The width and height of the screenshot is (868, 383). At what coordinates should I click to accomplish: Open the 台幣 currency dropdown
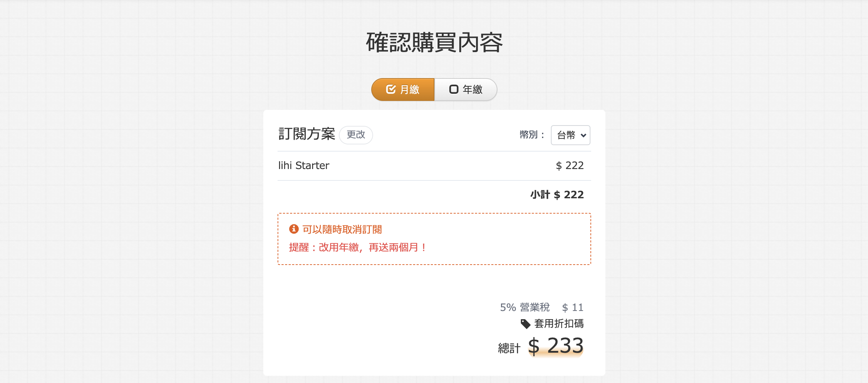[570, 135]
